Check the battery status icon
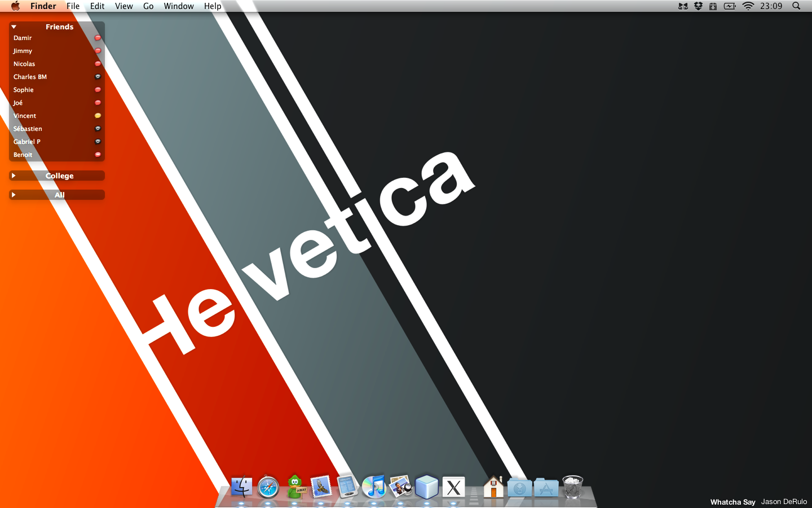Viewport: 812px width, 508px height. point(730,6)
